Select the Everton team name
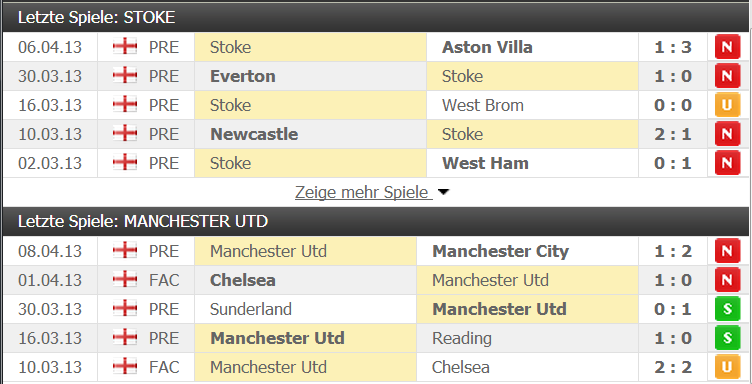752x384 pixels. (243, 76)
